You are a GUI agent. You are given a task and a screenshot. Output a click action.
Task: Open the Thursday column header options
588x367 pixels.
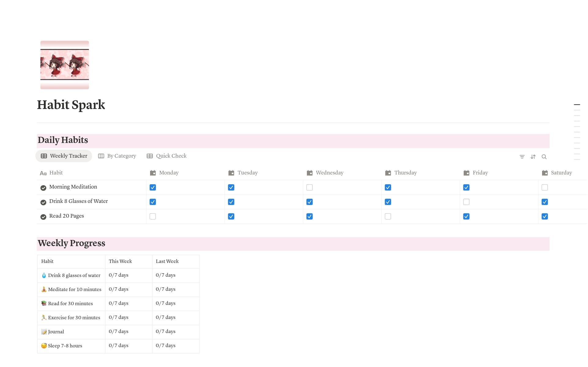(405, 172)
